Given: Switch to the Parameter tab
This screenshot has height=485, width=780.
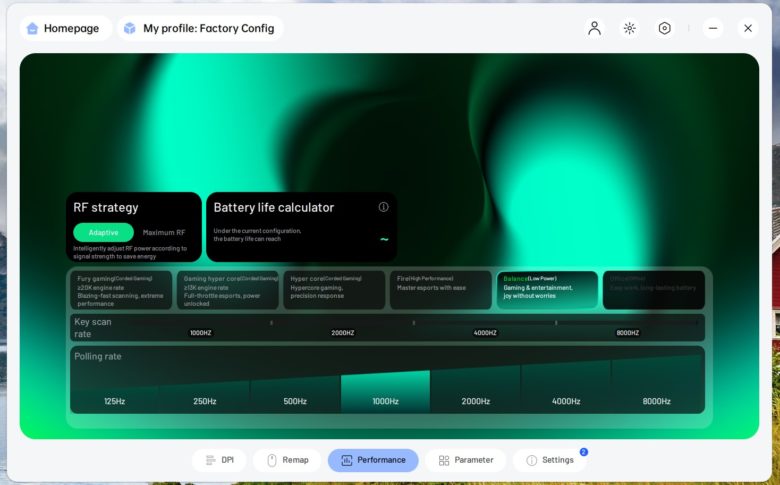Looking at the screenshot, I should 466,460.
